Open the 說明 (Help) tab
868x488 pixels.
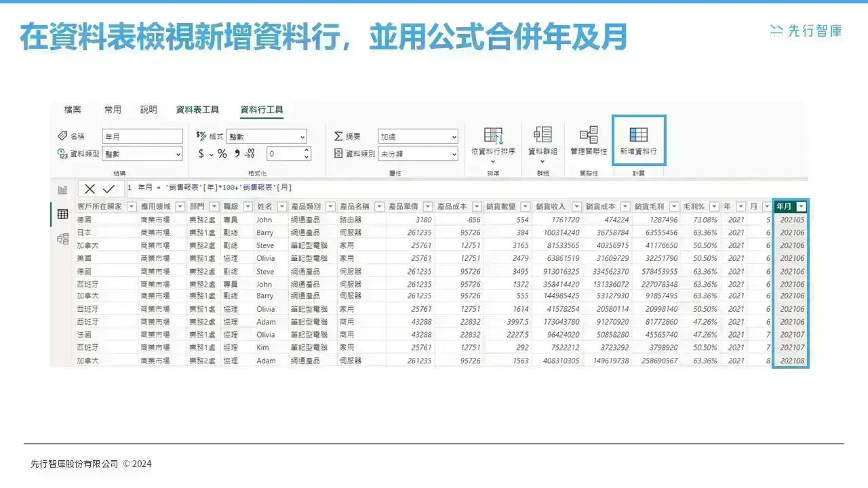tap(149, 110)
